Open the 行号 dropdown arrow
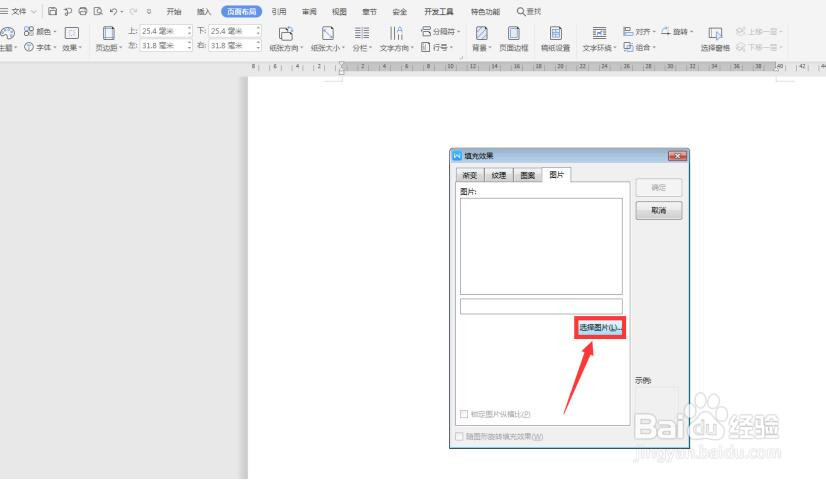The width and height of the screenshot is (826, 481). click(x=451, y=47)
